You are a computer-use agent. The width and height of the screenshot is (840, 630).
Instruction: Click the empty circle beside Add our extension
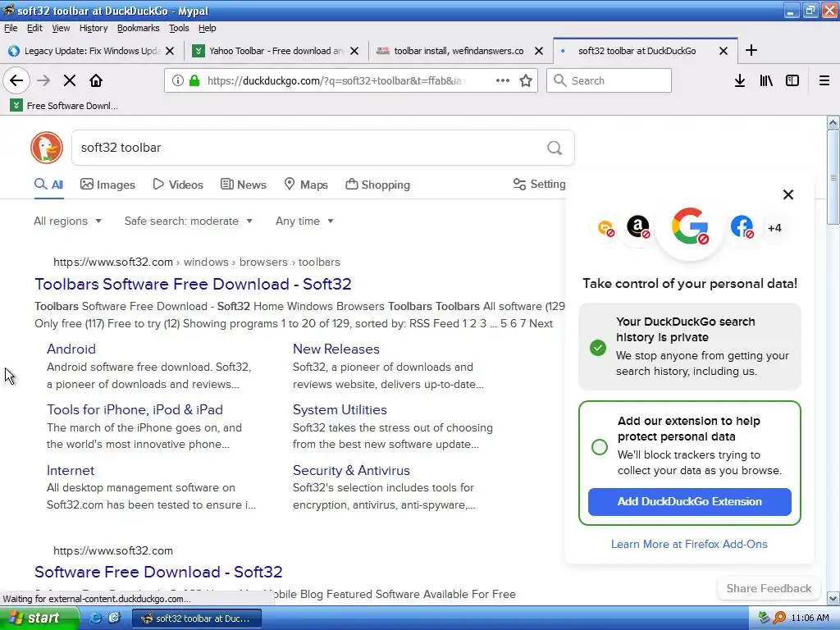point(600,447)
